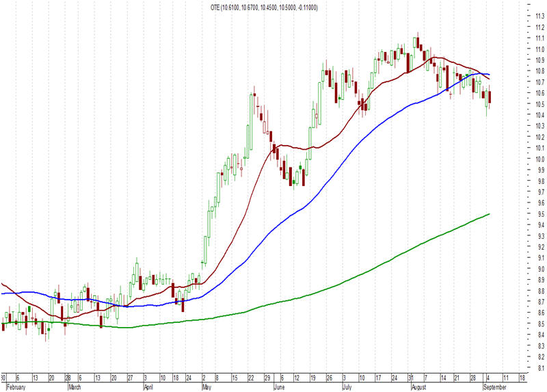Click date tick 15 on time axis
Viewport: 547px width, 392px height.
[235, 378]
